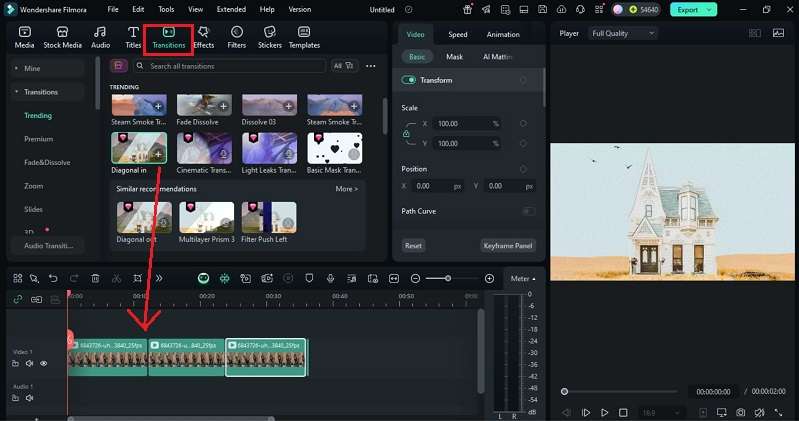Click zoom in plus on timeline
The image size is (799, 421).
point(489,278)
